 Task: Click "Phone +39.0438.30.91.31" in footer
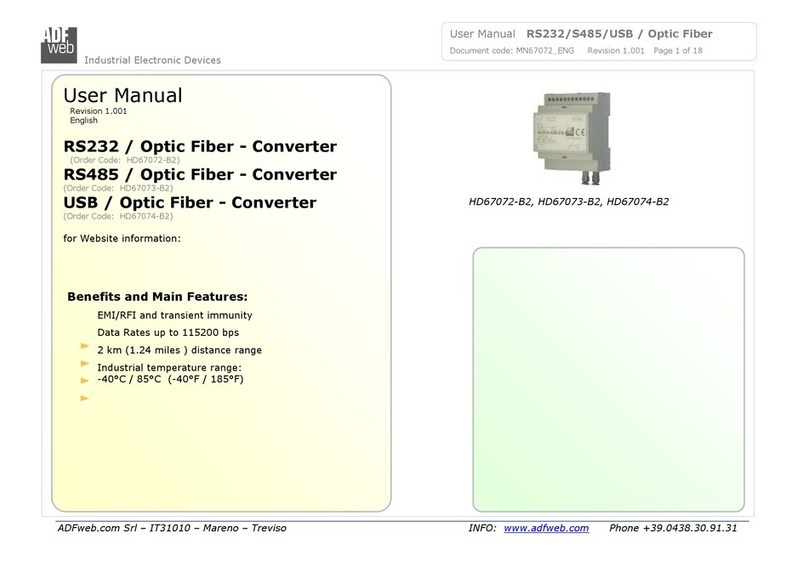pyautogui.click(x=673, y=528)
